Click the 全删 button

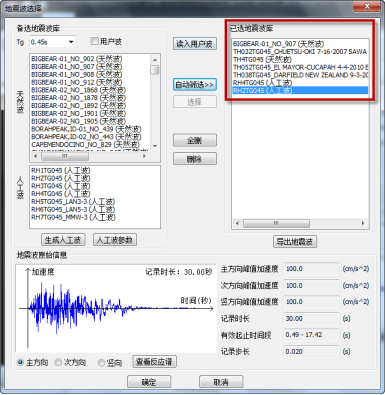[x=195, y=140]
